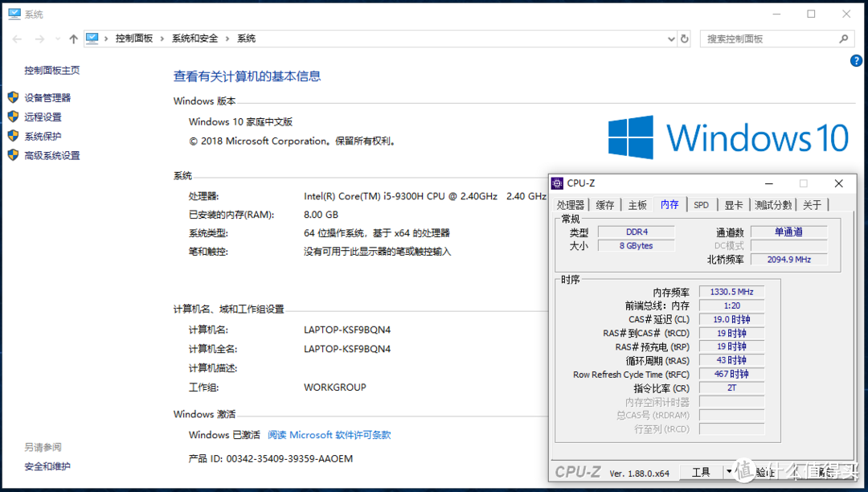Click the System window title icon

pos(14,14)
